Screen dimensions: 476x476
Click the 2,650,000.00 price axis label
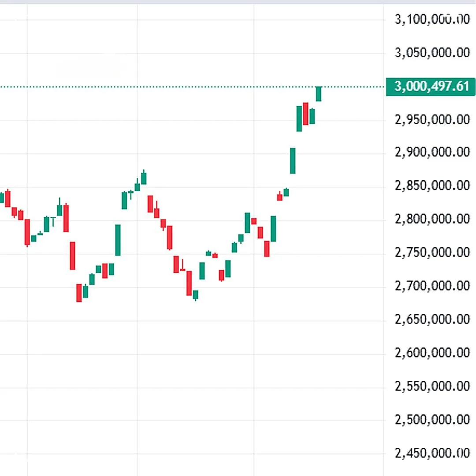[x=432, y=320]
